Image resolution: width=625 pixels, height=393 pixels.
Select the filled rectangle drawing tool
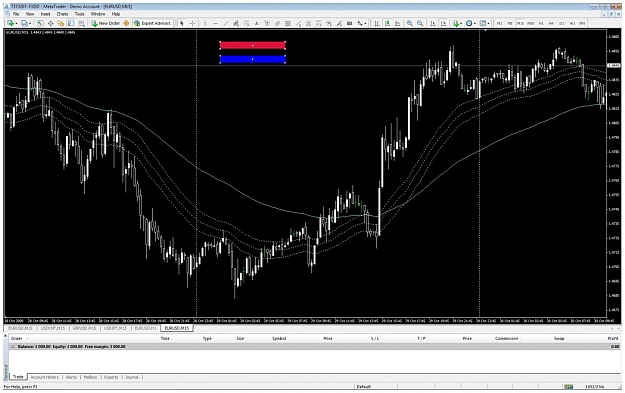click(350, 23)
